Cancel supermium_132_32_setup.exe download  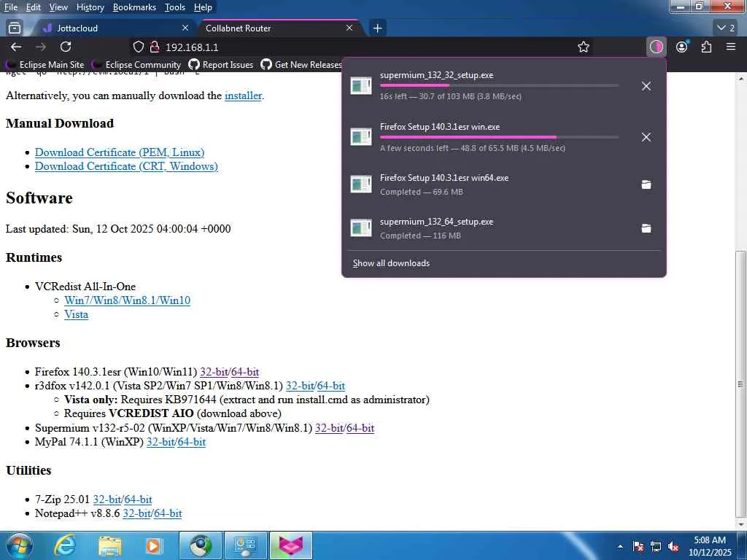[x=646, y=86]
